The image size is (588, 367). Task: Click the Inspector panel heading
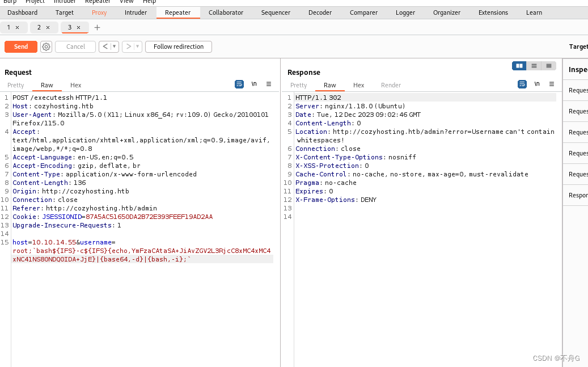tap(578, 70)
